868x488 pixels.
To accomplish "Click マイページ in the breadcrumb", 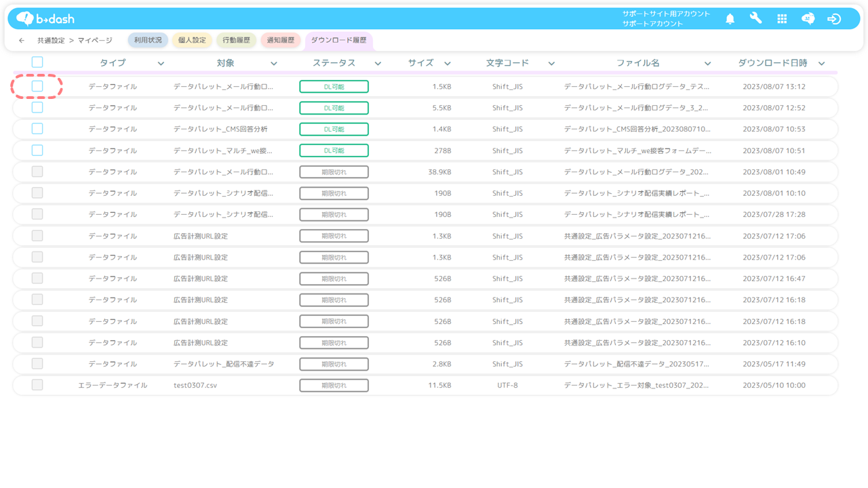I will [x=95, y=41].
